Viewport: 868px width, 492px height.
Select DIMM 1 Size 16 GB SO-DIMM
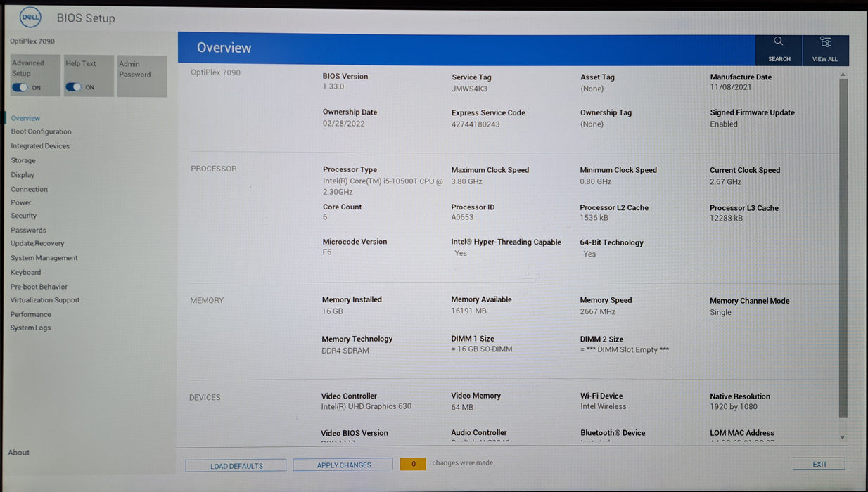pos(482,349)
